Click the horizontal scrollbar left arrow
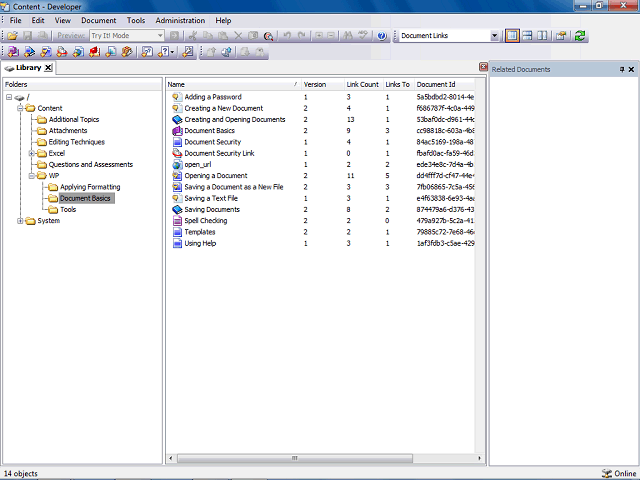The width and height of the screenshot is (640, 480). coord(171,458)
